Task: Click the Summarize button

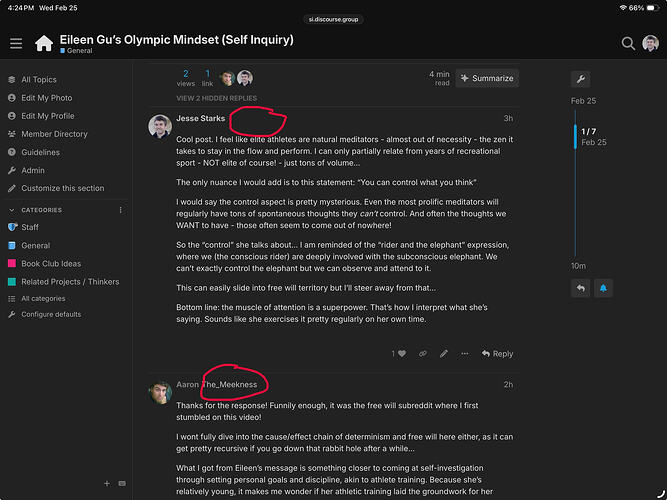Action: [x=487, y=78]
